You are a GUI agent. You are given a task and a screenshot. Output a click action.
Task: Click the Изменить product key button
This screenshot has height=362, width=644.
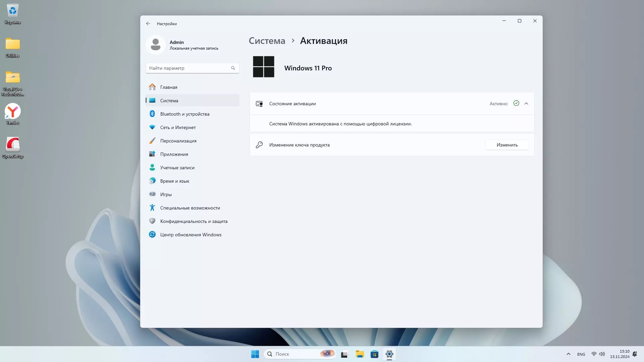[507, 145]
